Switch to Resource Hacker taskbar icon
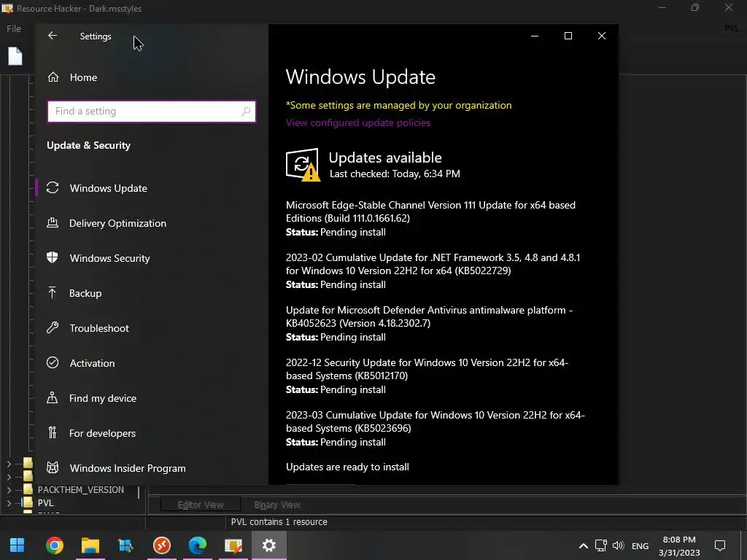The image size is (747, 560). click(233, 545)
